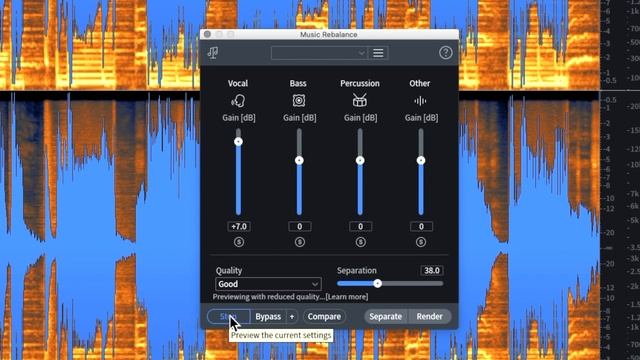Solo the Vocal channel
This screenshot has width=640, height=360.
click(x=239, y=242)
